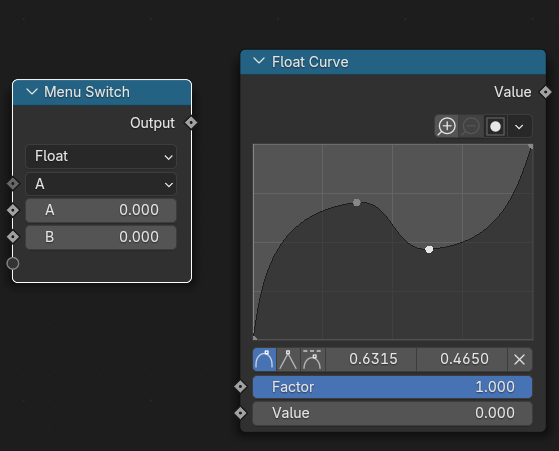The image size is (559, 451).
Task: Select the top-right curve endpoint
Action: point(530,147)
